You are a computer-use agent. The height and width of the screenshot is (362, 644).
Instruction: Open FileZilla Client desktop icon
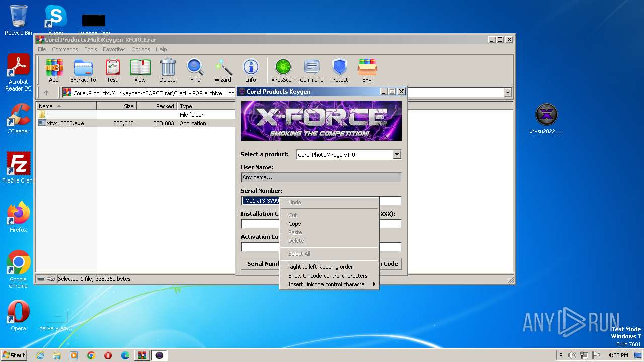[18, 168]
